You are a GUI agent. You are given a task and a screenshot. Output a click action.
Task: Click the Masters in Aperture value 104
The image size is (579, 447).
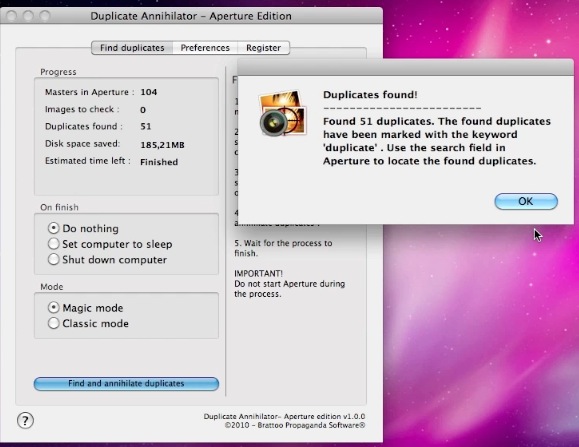149,92
